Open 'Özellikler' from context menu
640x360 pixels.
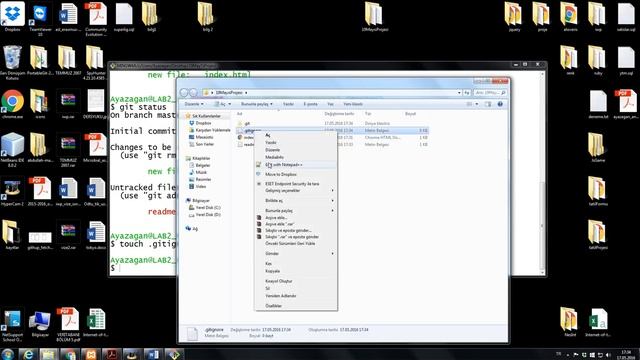click(x=273, y=306)
